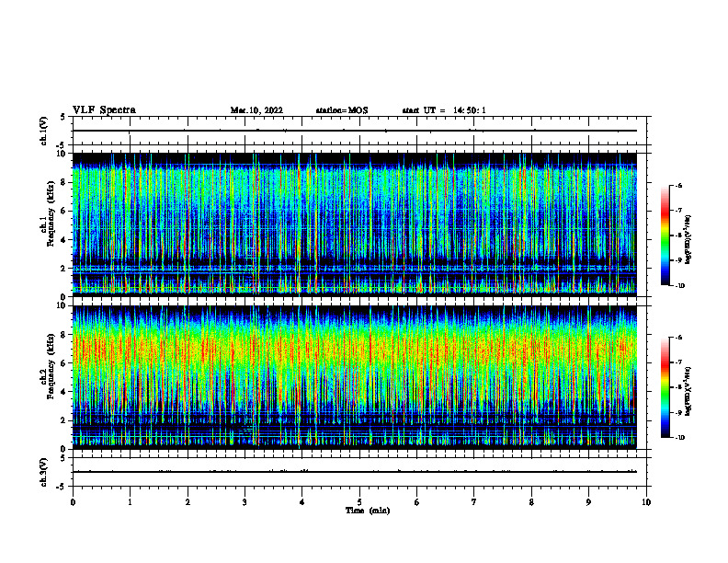The image size is (728, 563).
Task: Click the "5" tick of ch.3(V) axis
Action: coord(64,458)
